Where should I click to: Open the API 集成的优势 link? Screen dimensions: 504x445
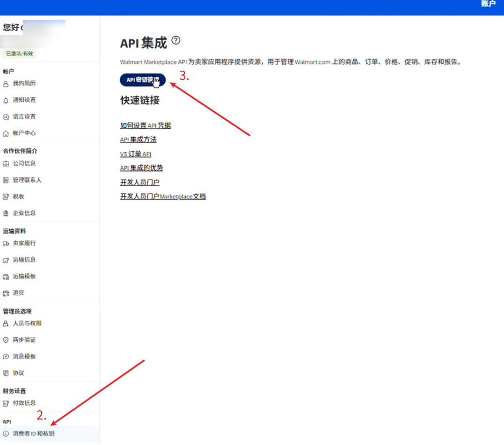[141, 168]
